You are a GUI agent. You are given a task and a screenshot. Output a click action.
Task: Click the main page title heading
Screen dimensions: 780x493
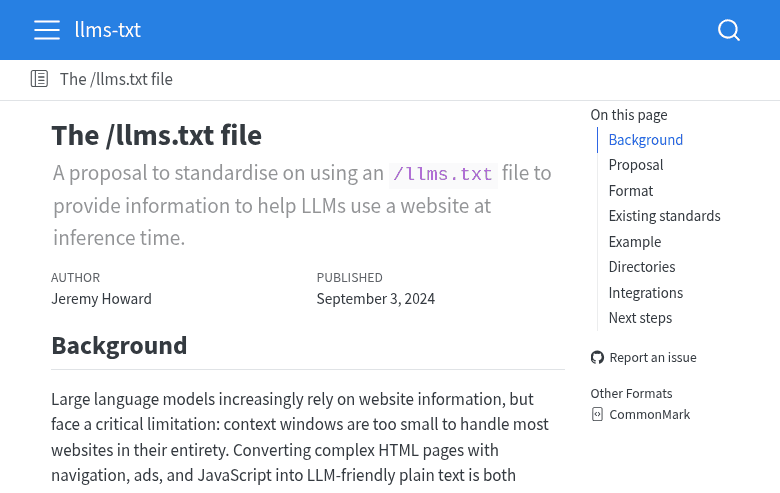[156, 135]
